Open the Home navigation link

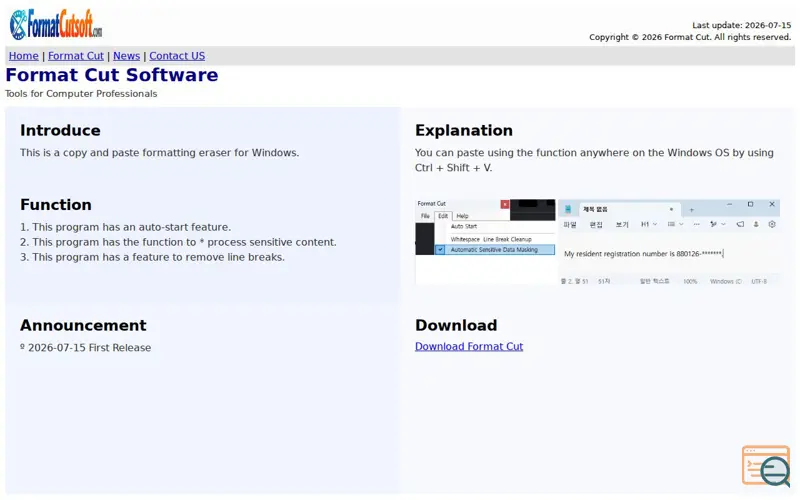click(x=23, y=56)
